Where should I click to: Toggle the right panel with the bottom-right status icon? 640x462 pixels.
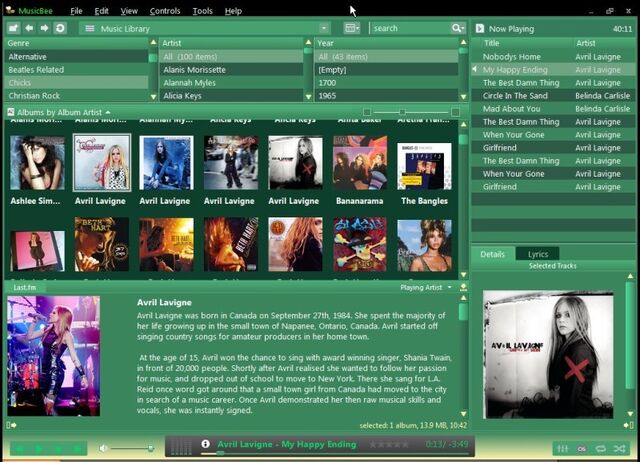click(x=629, y=425)
